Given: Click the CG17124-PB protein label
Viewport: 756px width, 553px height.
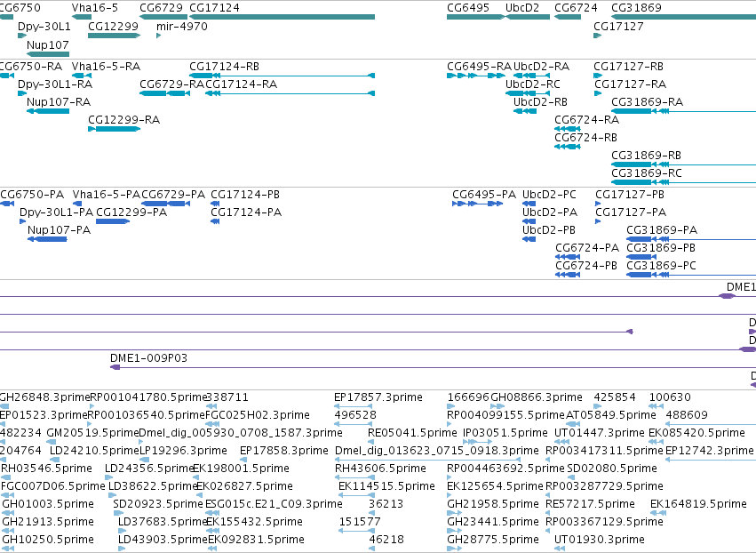Looking at the screenshot, I should coord(245,195).
